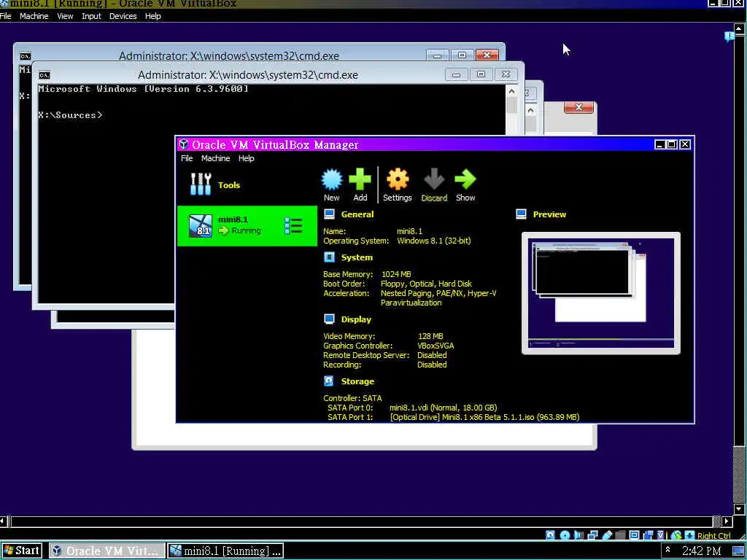Restore the rear cmd.exe window
Viewport: 747px width, 560px height.
point(462,55)
